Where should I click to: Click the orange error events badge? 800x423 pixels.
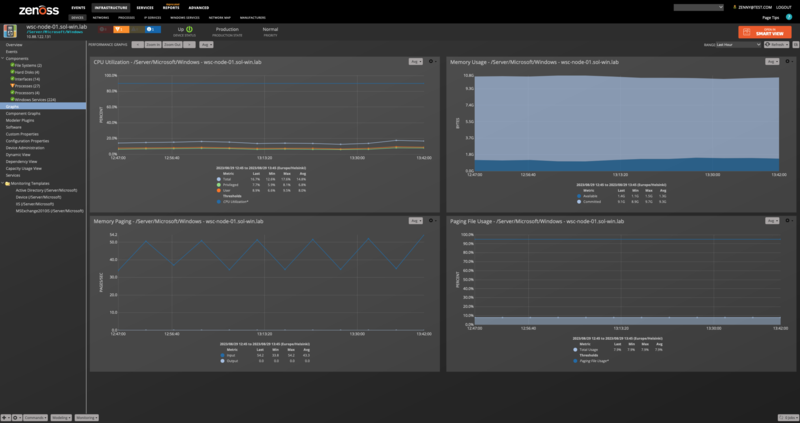tap(120, 30)
